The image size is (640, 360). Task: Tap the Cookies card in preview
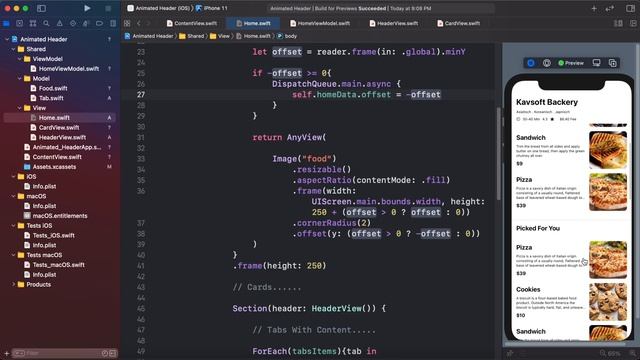(x=571, y=302)
